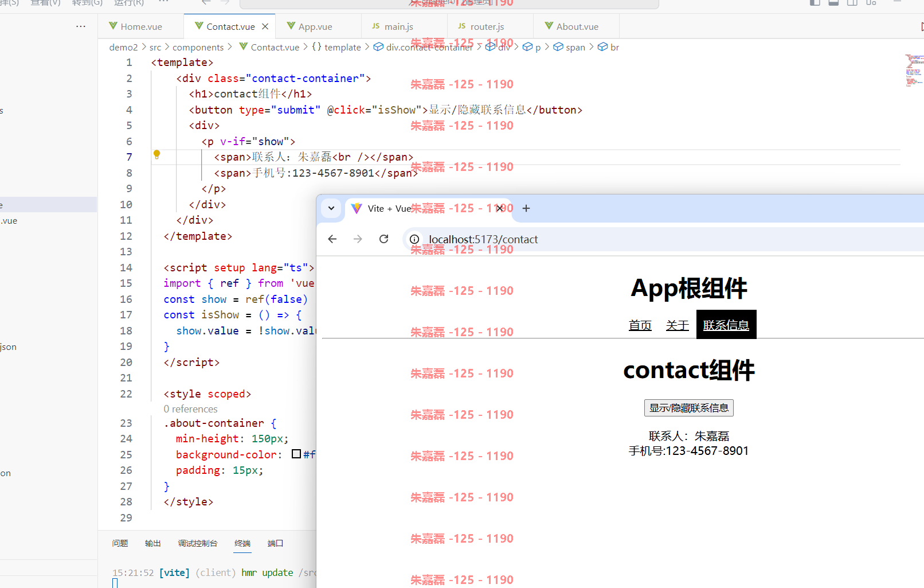
Task: Follow the 首页 navigation link
Action: [x=640, y=325]
